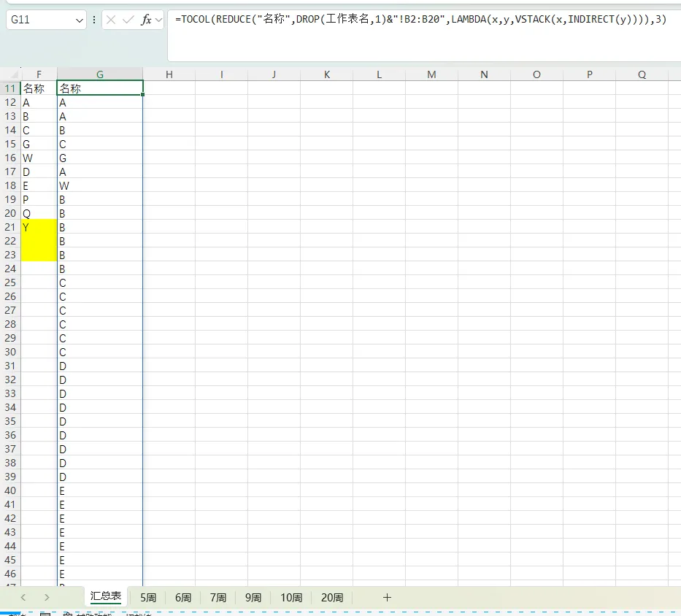Select column H header
Image resolution: width=681 pixels, height=616 pixels.
point(169,74)
